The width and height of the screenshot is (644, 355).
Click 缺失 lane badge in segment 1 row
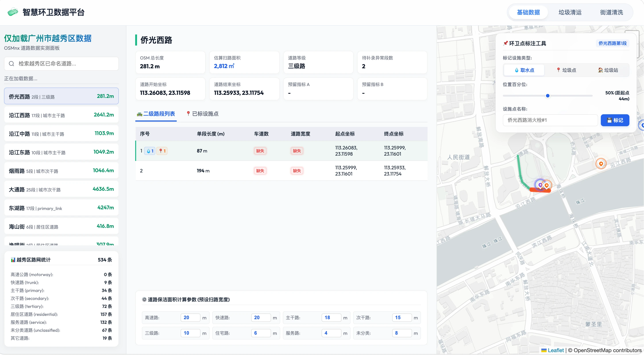coord(260,151)
